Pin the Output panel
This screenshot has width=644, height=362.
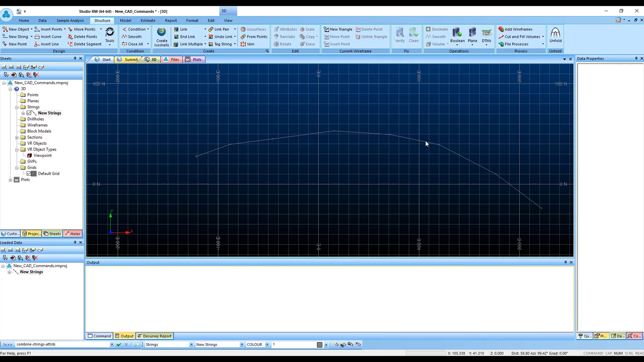tap(565, 262)
